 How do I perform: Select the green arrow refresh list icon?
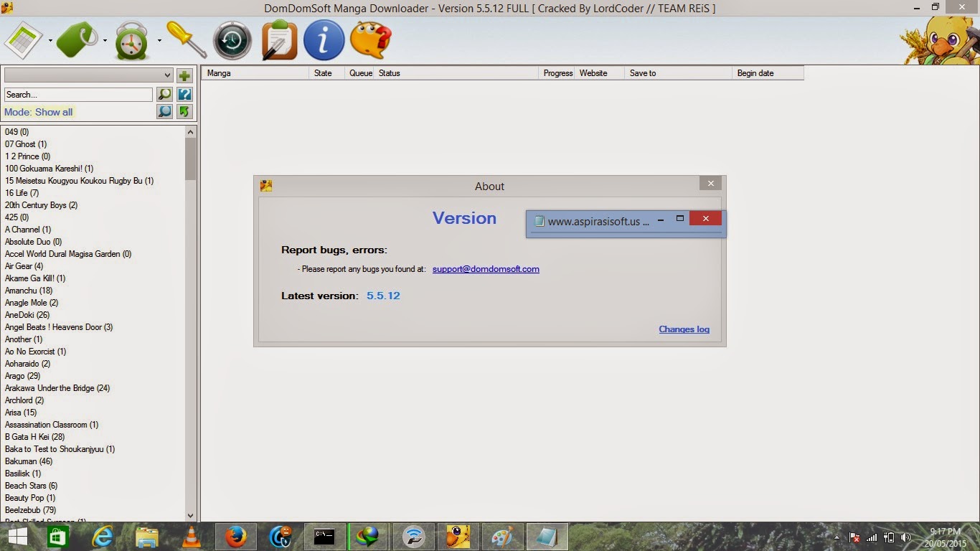(184, 111)
